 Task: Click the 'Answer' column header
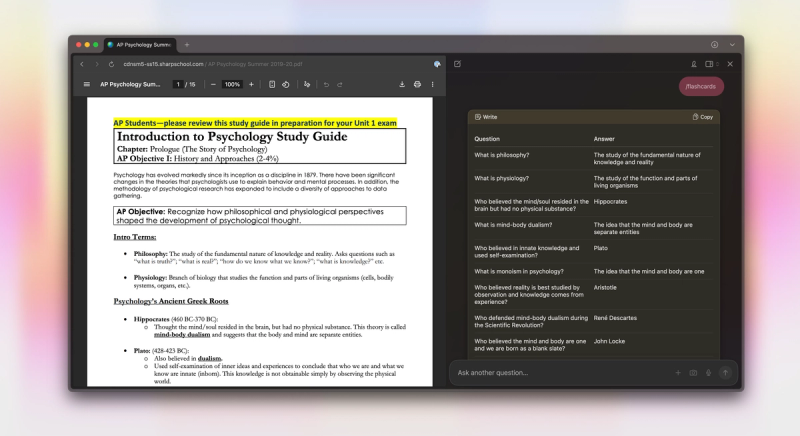click(x=604, y=139)
